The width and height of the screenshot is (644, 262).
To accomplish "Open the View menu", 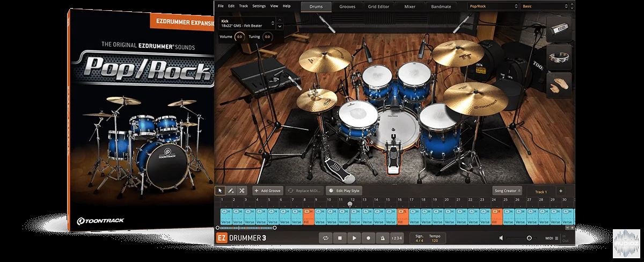I will point(274,6).
